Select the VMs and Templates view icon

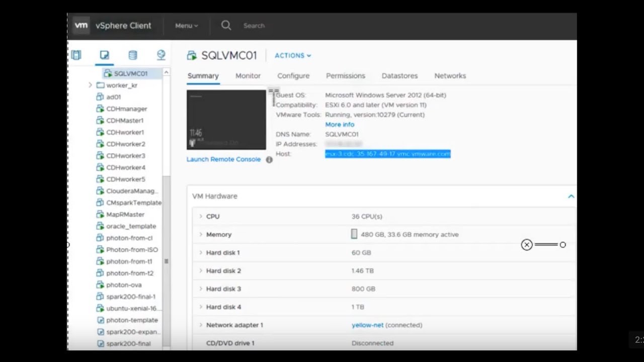[x=104, y=55]
